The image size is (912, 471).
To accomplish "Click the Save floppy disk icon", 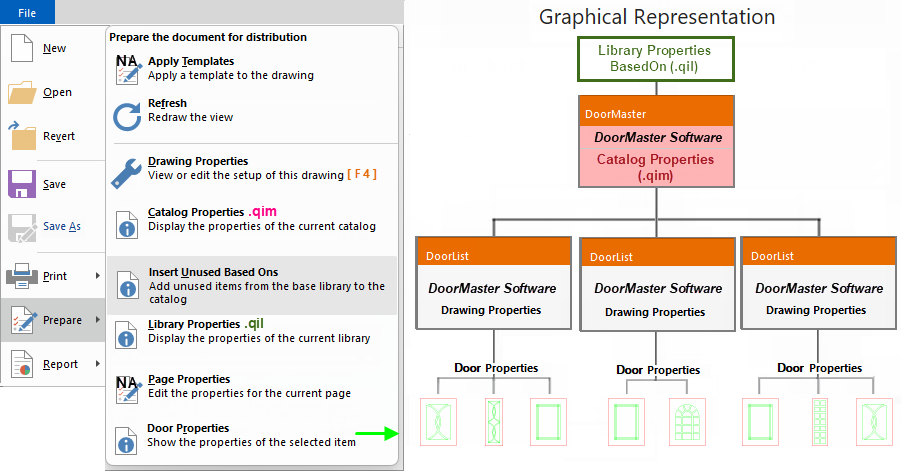I will [22, 184].
